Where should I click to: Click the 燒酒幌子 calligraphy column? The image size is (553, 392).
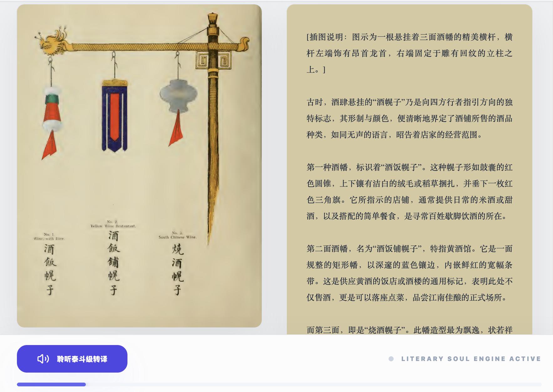(178, 269)
